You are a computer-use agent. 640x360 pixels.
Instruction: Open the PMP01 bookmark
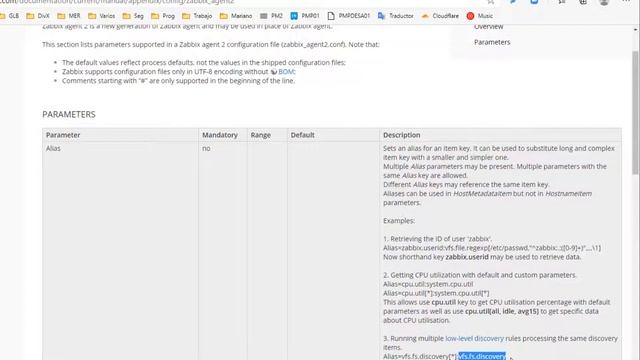click(305, 16)
